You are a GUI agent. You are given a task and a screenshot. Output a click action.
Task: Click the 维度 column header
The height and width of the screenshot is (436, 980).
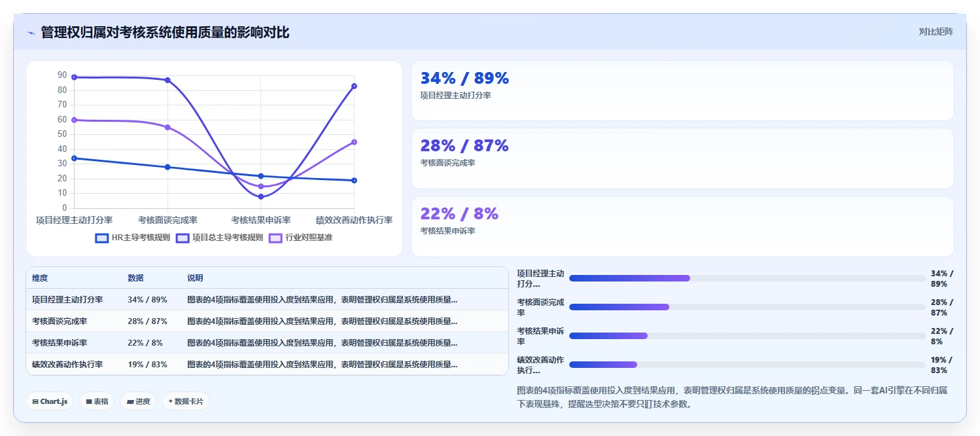click(40, 278)
